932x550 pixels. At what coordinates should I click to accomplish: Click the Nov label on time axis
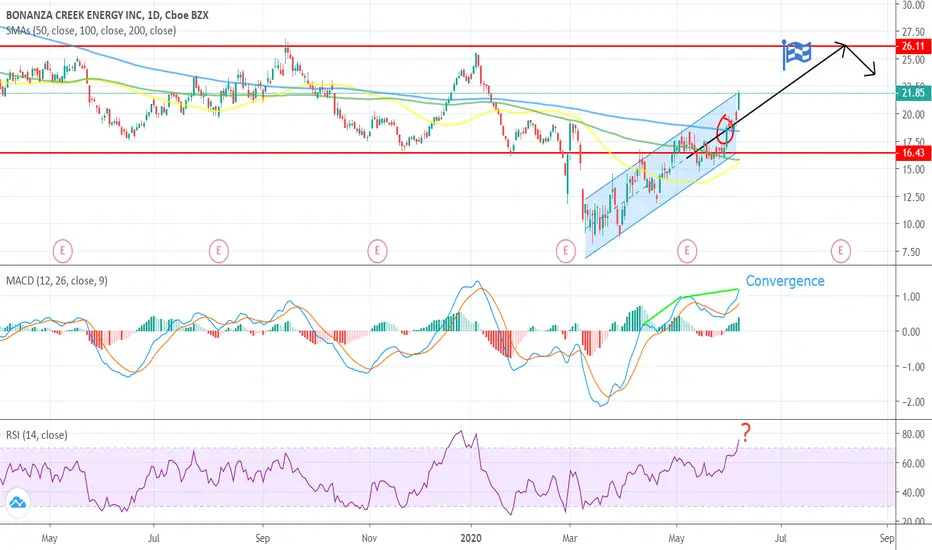click(x=369, y=538)
